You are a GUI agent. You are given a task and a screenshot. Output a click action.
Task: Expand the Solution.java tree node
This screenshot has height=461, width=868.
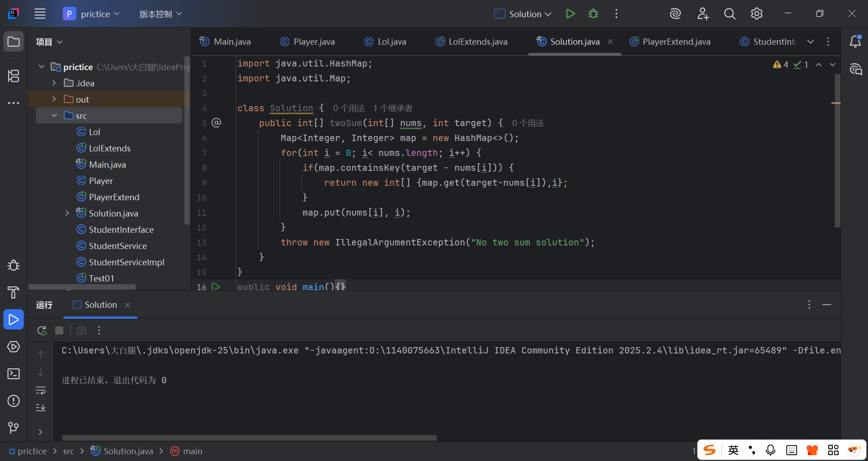pos(67,213)
